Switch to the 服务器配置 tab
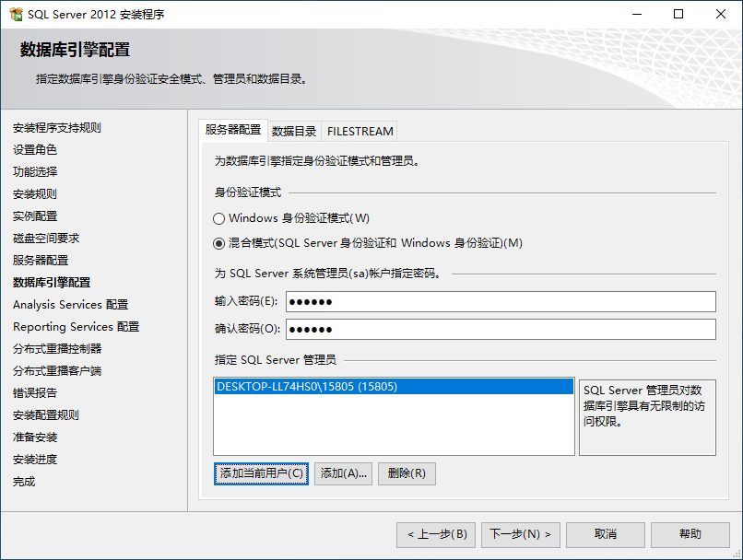The image size is (743, 560). (233, 130)
